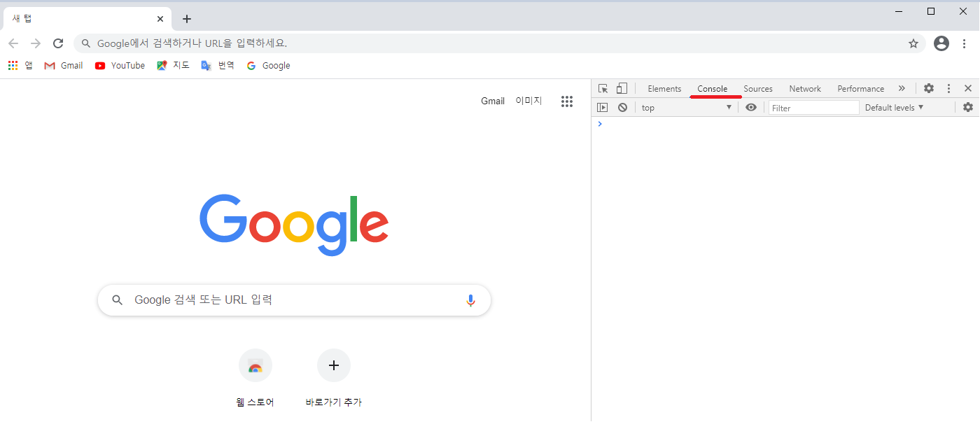Click the Google logo
Screen dimensions: 980x422
[294, 225]
